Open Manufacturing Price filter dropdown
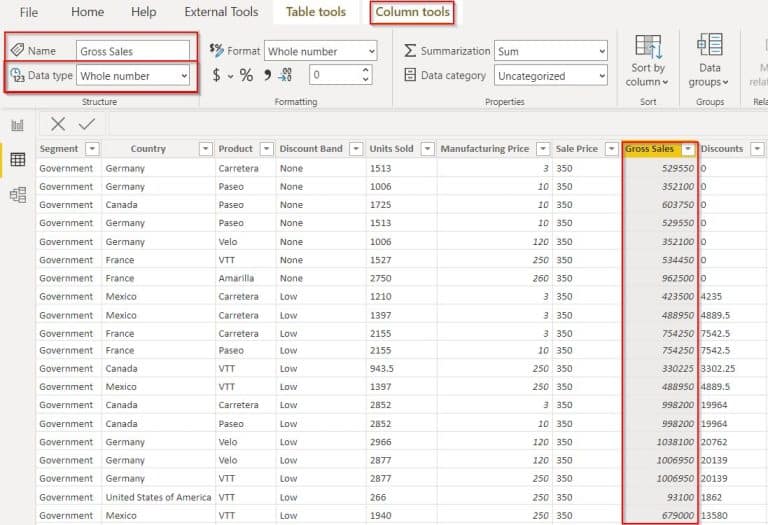Screen dimensions: 768x525 coord(543,148)
